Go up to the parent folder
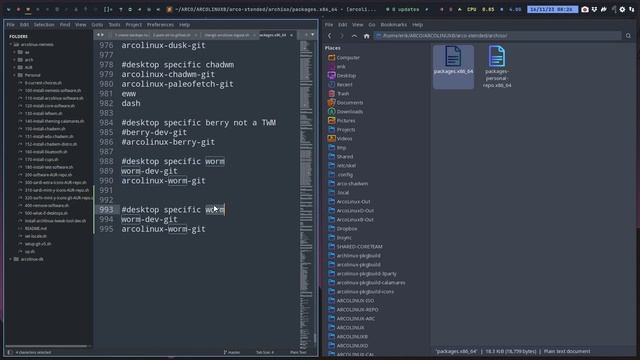Viewport: 640px width, 360px height. coord(354,36)
